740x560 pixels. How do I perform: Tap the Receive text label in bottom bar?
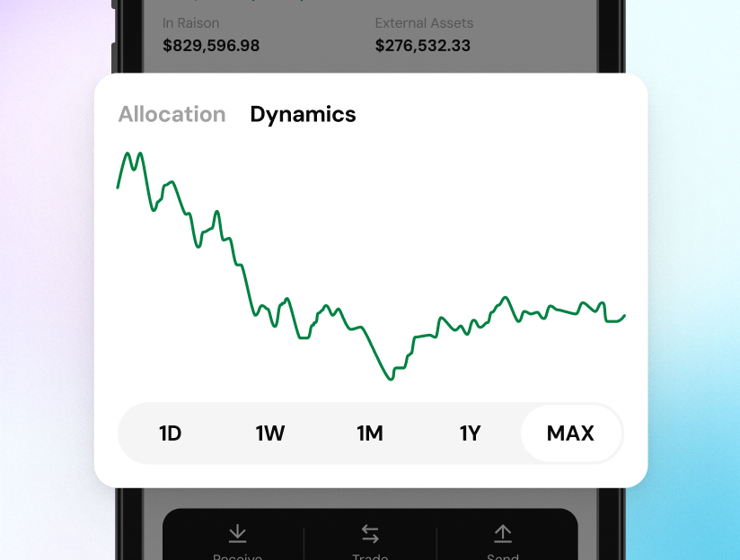tap(237, 556)
